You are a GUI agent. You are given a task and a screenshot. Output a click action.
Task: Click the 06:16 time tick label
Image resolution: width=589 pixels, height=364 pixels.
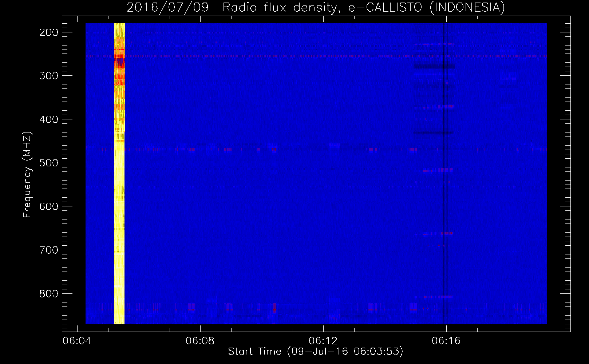tap(446, 341)
